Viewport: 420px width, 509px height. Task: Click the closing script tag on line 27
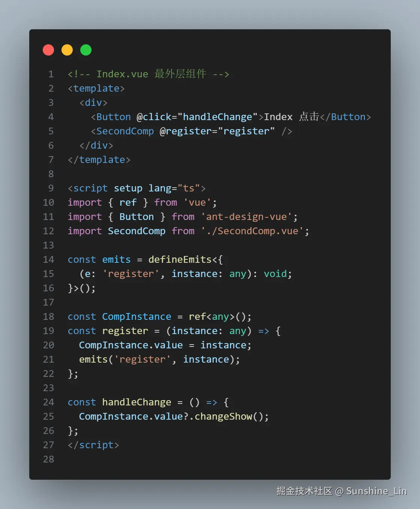(93, 445)
